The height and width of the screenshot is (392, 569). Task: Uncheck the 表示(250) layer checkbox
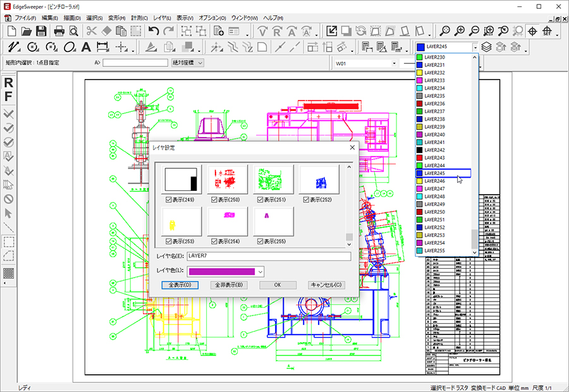coord(214,200)
